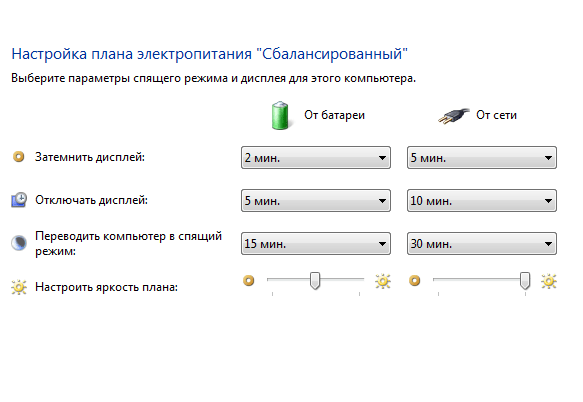Click the bright sun icon of the plugged-in slider
The width and height of the screenshot is (583, 402).
pos(549,281)
